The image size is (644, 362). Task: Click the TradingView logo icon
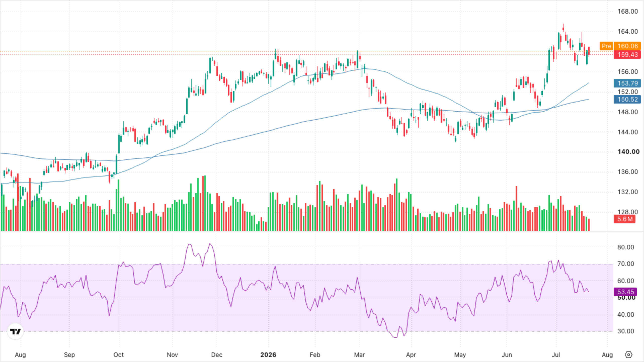click(15, 332)
